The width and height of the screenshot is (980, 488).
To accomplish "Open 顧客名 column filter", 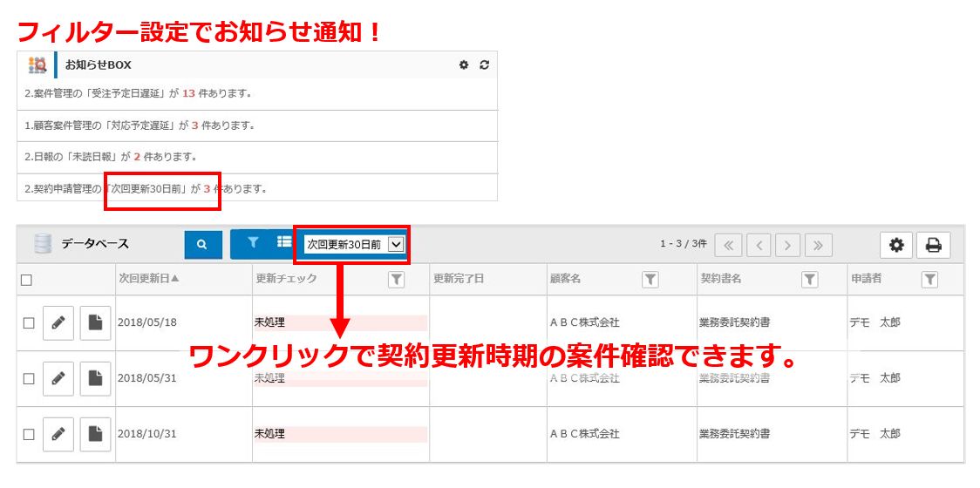I will click(650, 280).
